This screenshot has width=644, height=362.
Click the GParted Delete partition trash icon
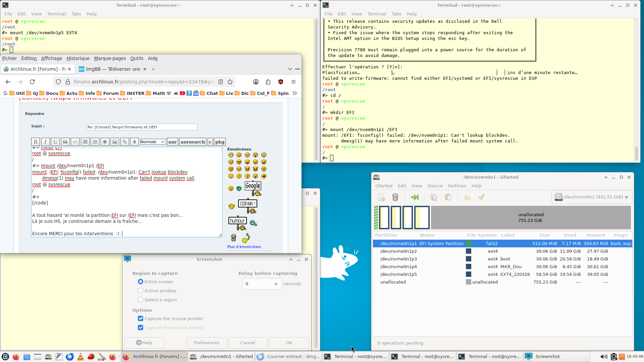(395, 197)
